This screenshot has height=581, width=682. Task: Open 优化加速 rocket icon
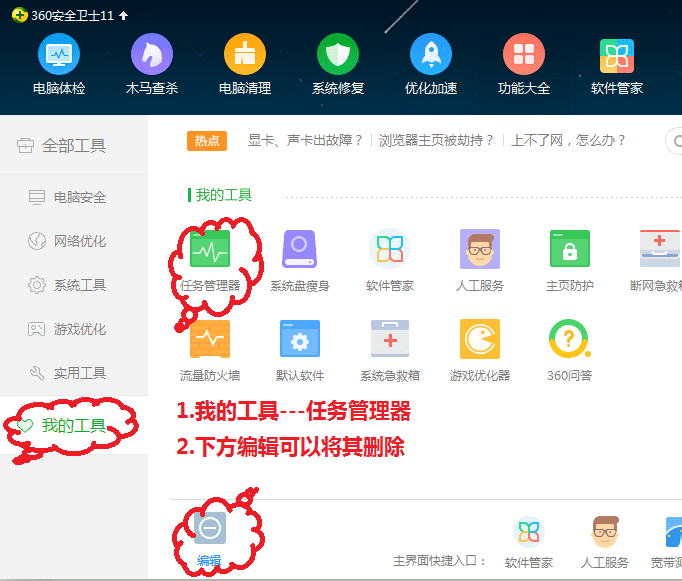(x=431, y=54)
